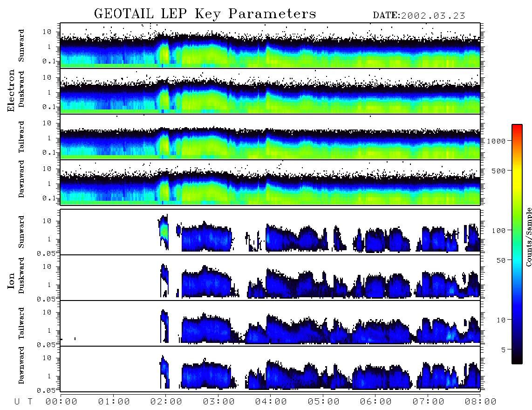Click the Ion 'Tailward' panel label

tap(21, 323)
